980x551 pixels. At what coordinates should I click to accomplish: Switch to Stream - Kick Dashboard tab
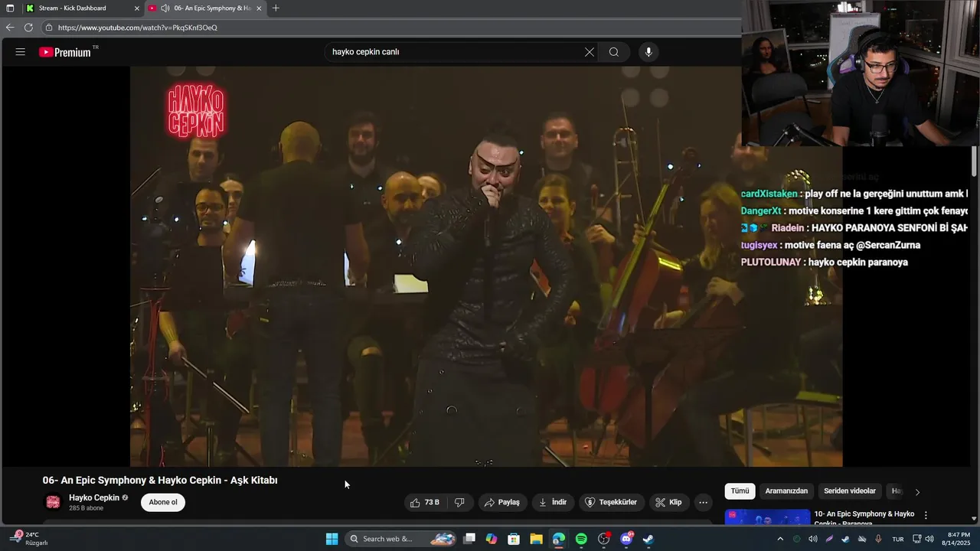click(82, 8)
